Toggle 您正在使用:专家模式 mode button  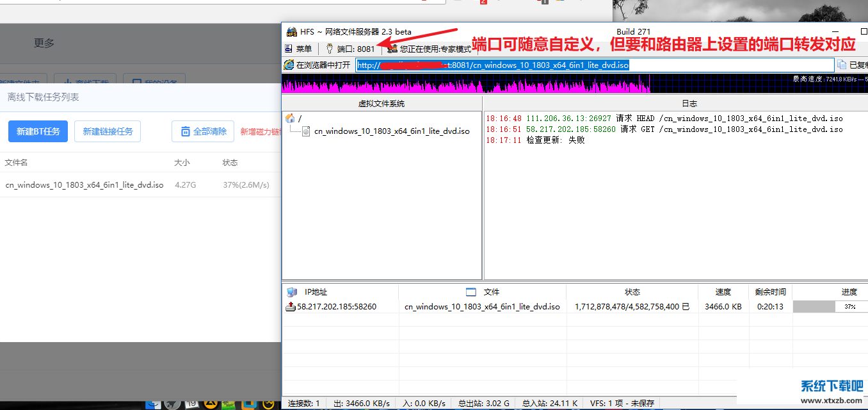pyautogui.click(x=430, y=49)
